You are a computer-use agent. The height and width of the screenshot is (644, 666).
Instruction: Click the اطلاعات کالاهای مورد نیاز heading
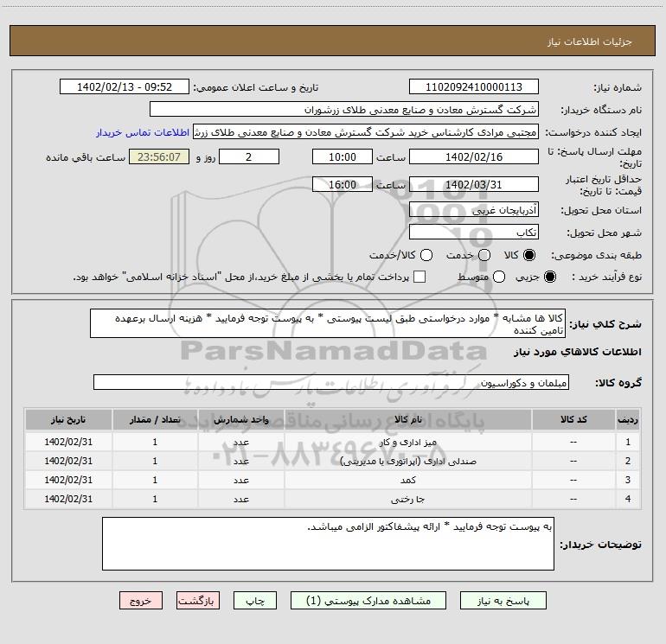click(578, 352)
